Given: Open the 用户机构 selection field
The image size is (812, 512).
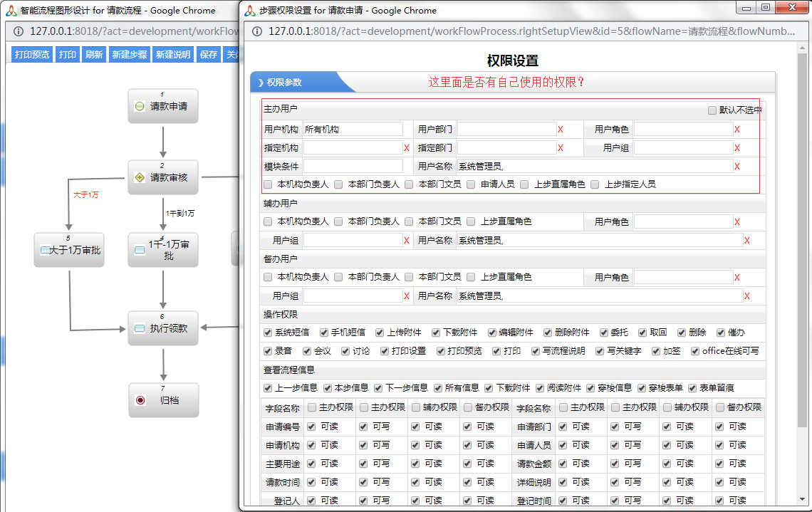Looking at the screenshot, I should (353, 130).
